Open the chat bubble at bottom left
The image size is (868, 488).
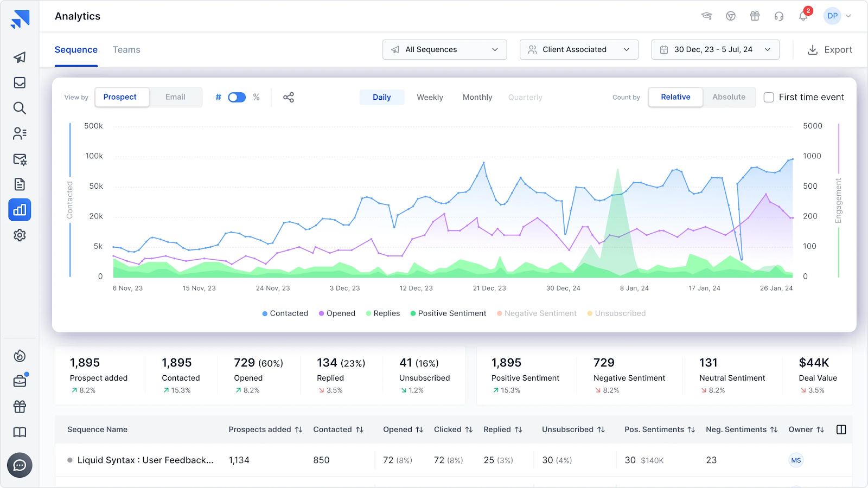pos(20,465)
